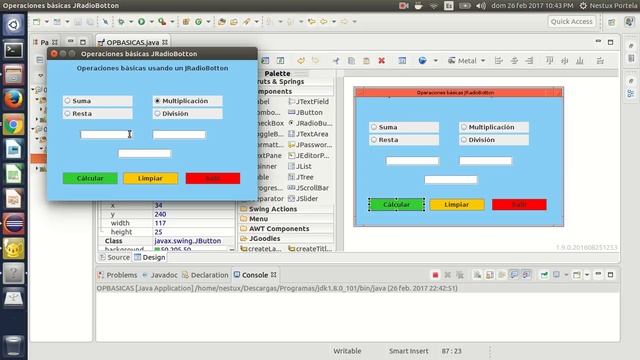Open the Problems tab
Screen dimensions: 640x360
click(118, 275)
